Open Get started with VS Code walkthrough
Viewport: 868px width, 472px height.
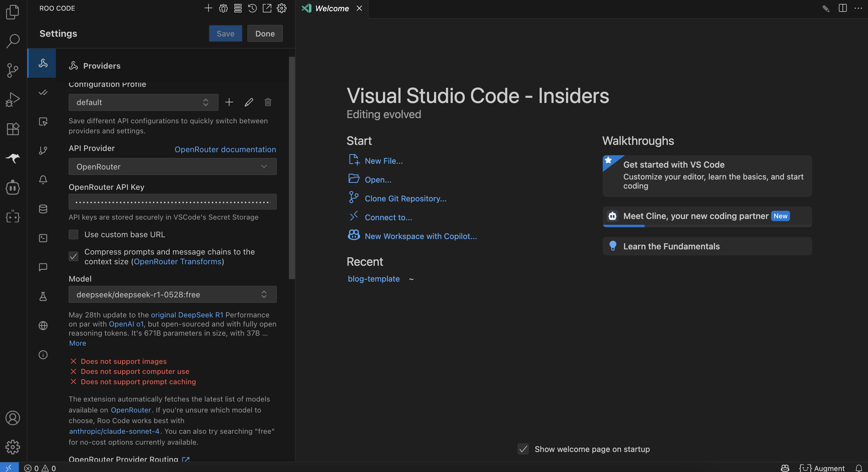[707, 176]
